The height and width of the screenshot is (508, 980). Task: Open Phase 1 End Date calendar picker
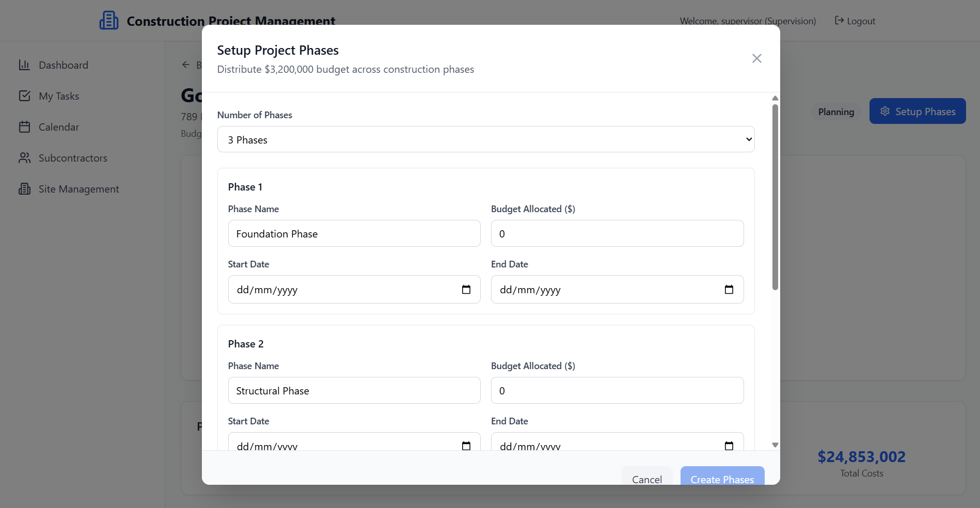729,290
